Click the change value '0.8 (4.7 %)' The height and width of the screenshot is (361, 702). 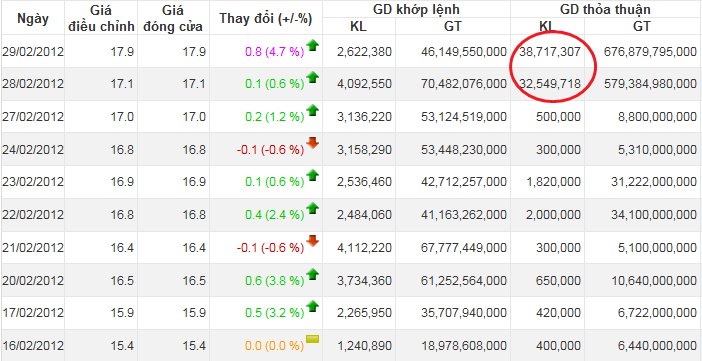[x=274, y=52]
